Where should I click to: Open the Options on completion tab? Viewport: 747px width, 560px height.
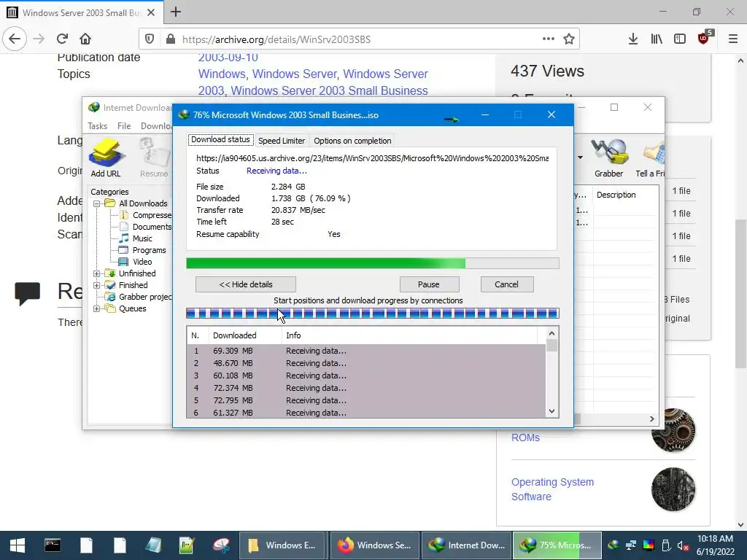(x=352, y=141)
